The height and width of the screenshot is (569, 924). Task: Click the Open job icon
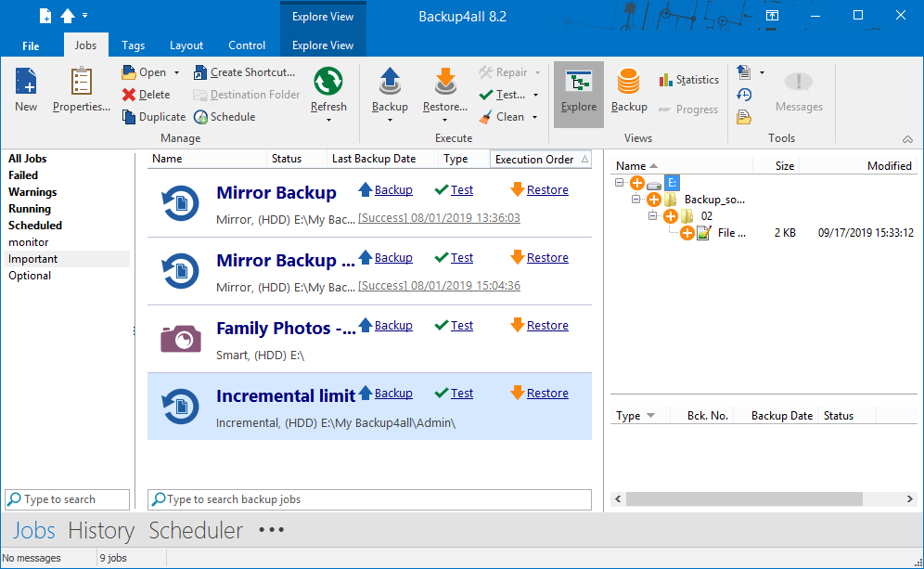(128, 72)
